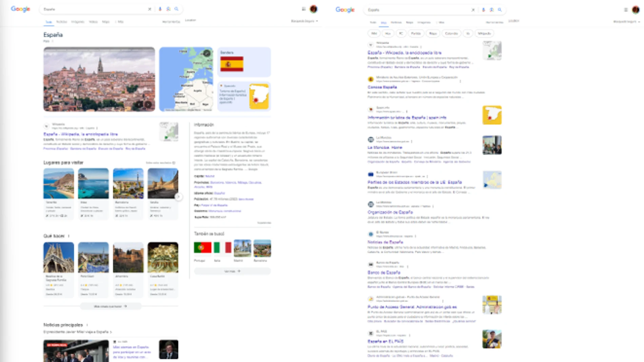
Task: Open Herramientas in the right page
Action: [x=495, y=22]
